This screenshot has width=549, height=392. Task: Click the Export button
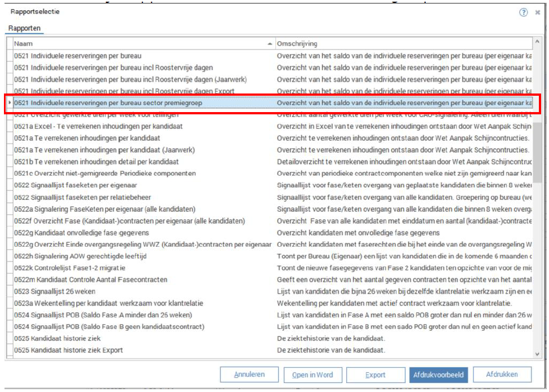(376, 375)
